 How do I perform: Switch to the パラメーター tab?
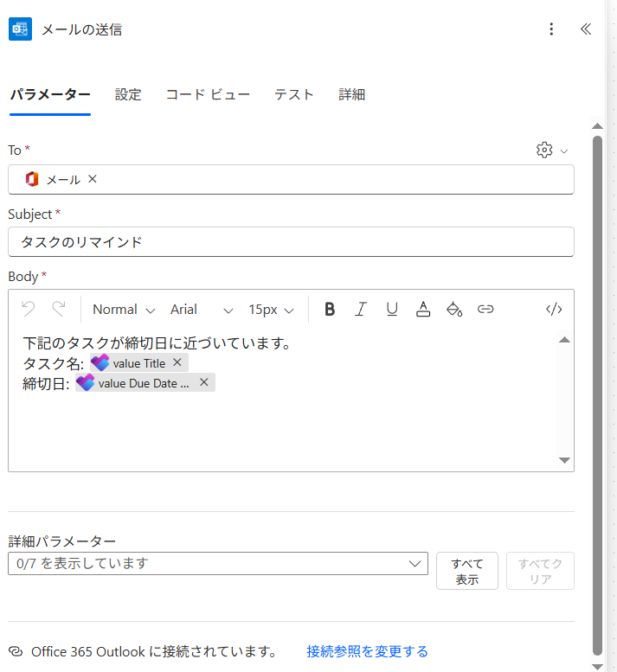50,94
